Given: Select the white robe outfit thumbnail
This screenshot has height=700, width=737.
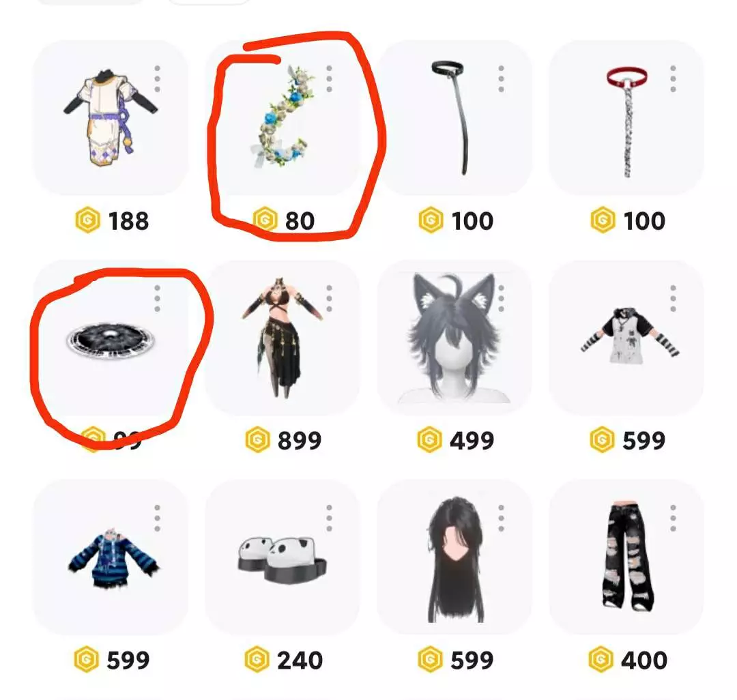Looking at the screenshot, I should pyautogui.click(x=111, y=117).
